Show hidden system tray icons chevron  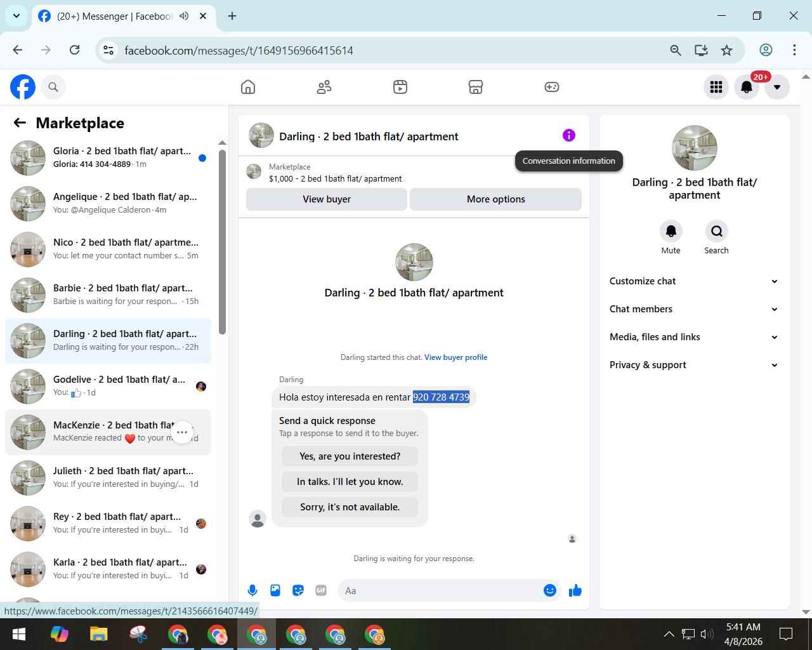tap(669, 634)
